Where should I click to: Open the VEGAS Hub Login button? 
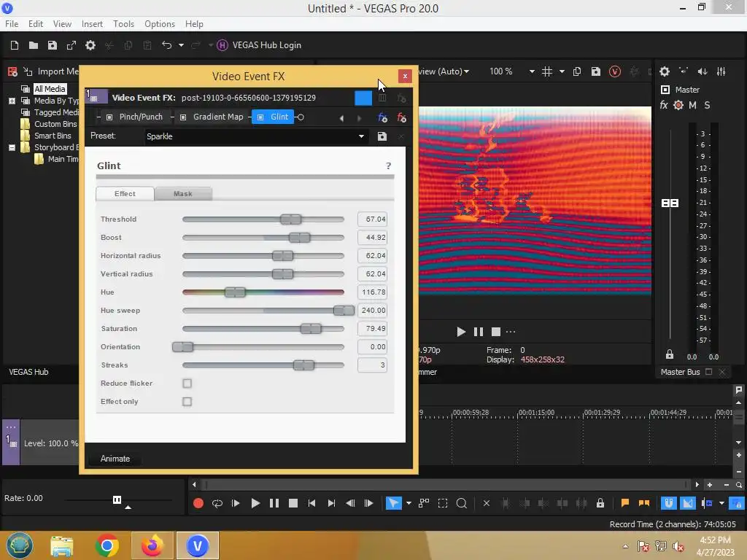pos(259,45)
